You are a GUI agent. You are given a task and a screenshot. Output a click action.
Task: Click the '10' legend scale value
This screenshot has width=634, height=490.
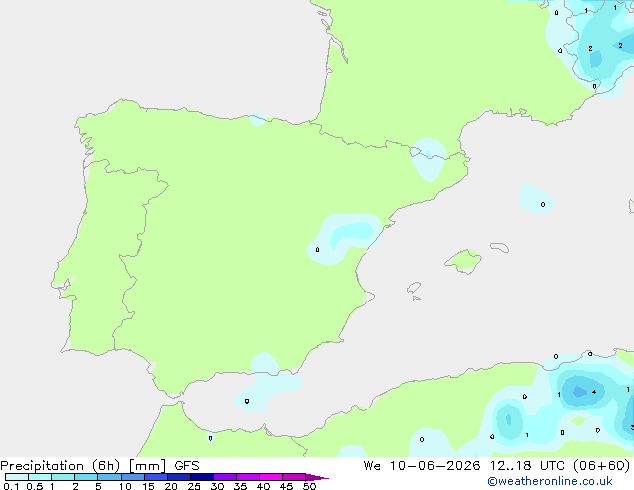pyautogui.click(x=125, y=486)
